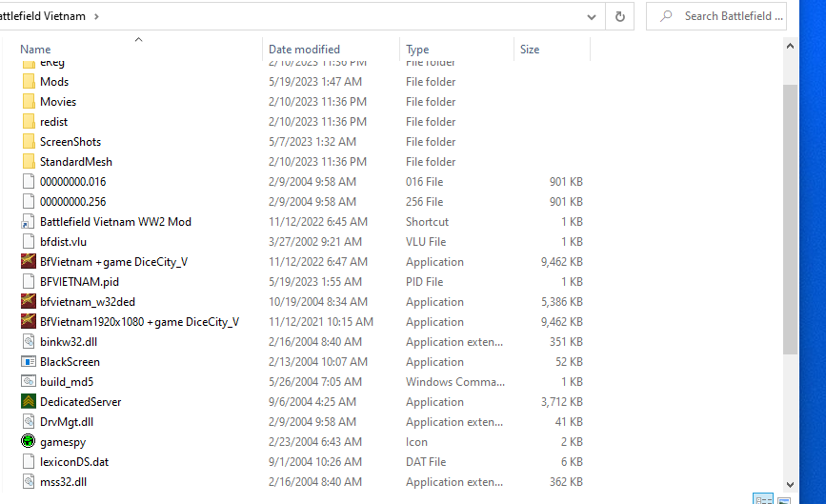Image resolution: width=826 pixels, height=504 pixels.
Task: Switch to details view layout button
Action: coord(762,499)
